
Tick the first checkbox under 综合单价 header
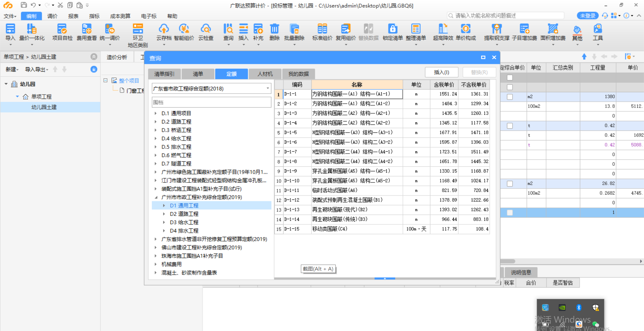pos(510,77)
